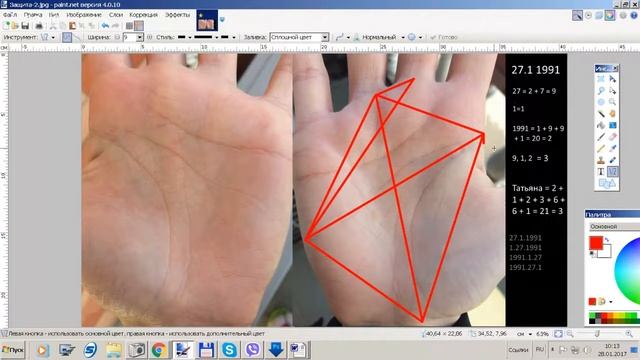
Task: Select the Lasso Select tool
Action: (601, 90)
